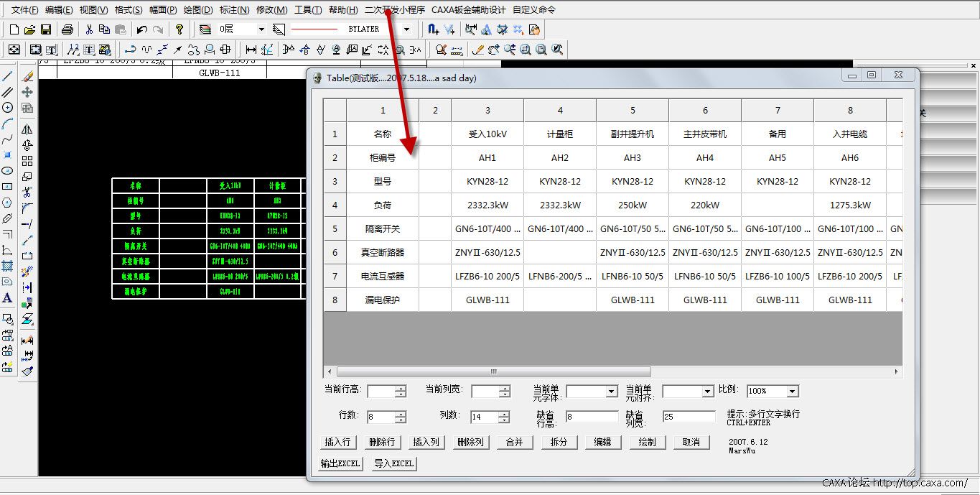Screen dimensions: 980x495
Task: Open the 当前单元字体 font dropdown
Action: tap(611, 392)
